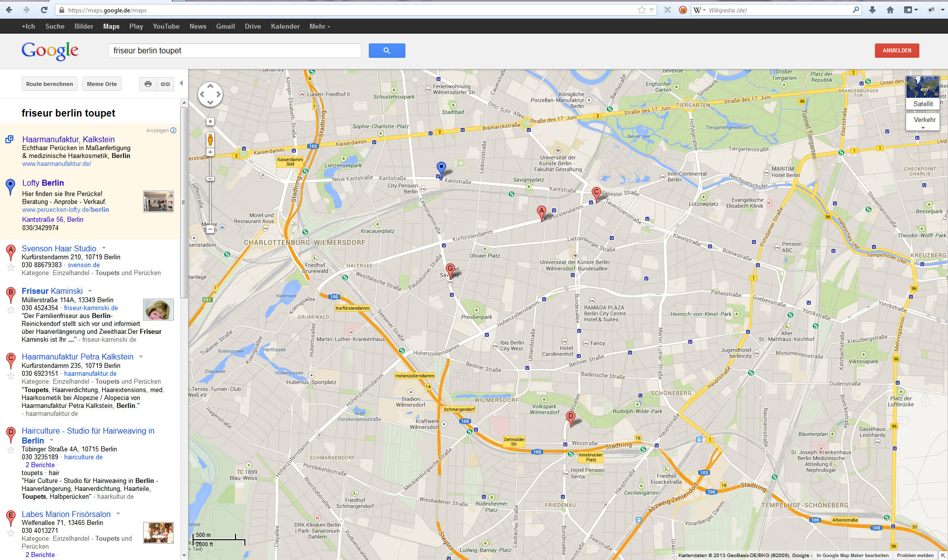Expand options arrow beside Haarmanufaktur Petra Kalkstein
The width and height of the screenshot is (948, 560).
[x=141, y=356]
